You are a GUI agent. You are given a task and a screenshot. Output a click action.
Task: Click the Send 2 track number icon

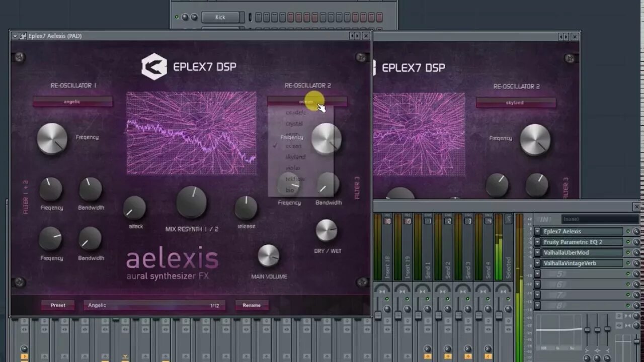[x=448, y=221]
